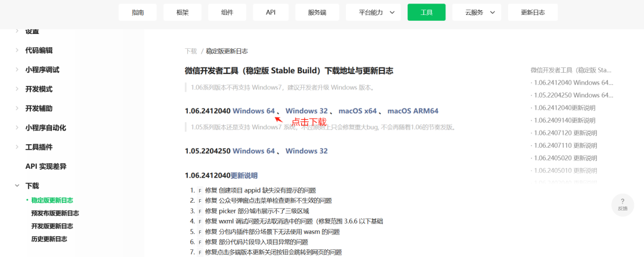
Task: Expand the 工具插件 sidebar section
Action: coord(39,147)
